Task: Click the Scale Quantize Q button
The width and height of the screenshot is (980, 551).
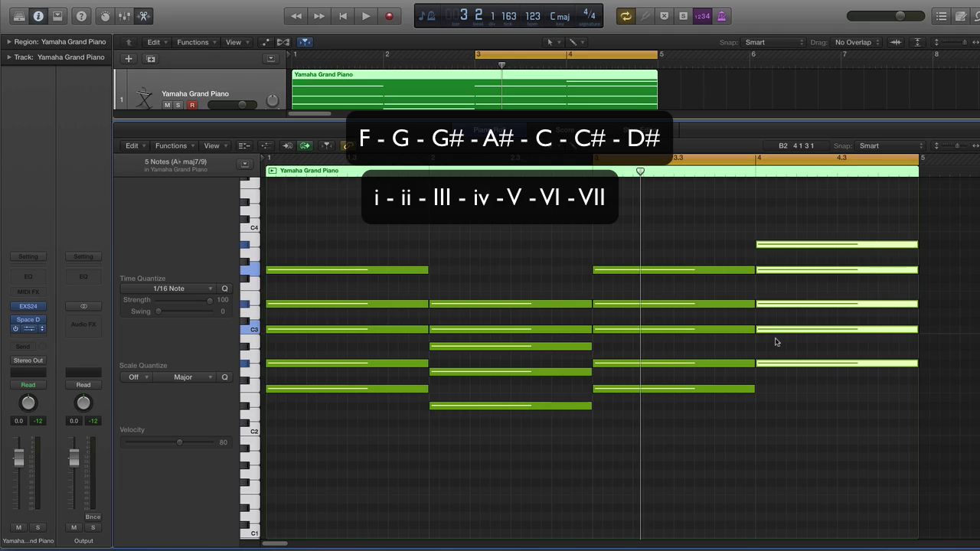Action: click(x=225, y=377)
